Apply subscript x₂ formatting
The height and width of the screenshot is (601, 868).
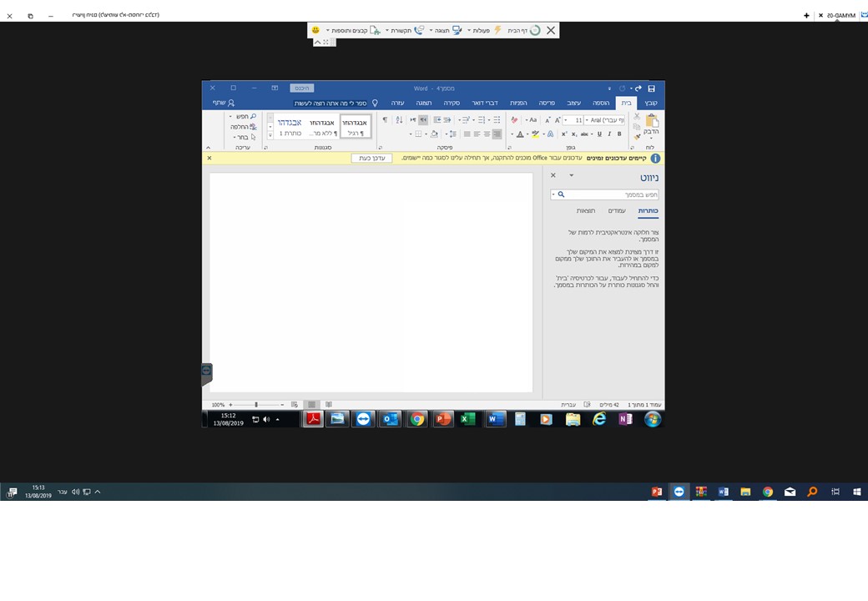[574, 134]
